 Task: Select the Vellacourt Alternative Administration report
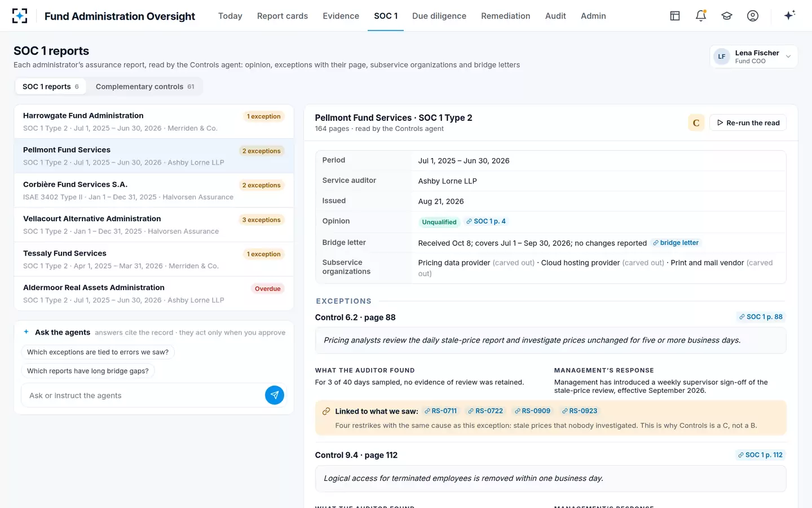pos(154,225)
